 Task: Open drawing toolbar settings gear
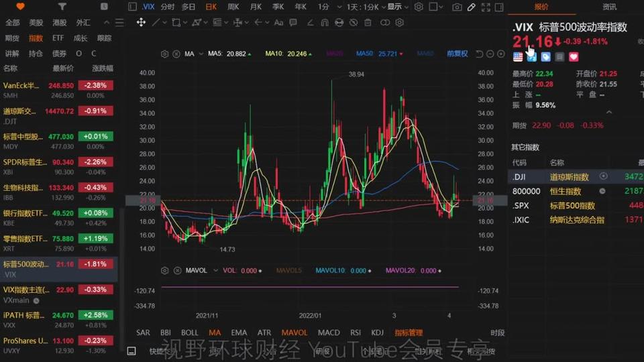click(x=399, y=23)
